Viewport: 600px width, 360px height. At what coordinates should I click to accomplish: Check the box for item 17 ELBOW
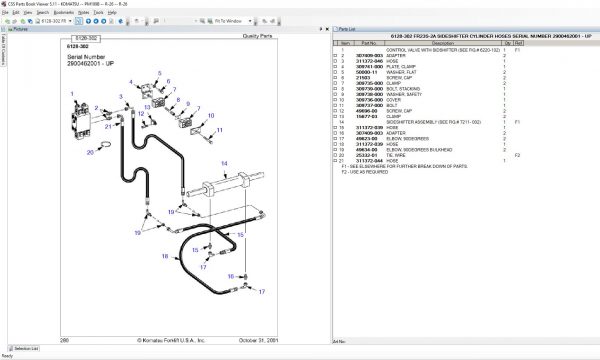336,139
